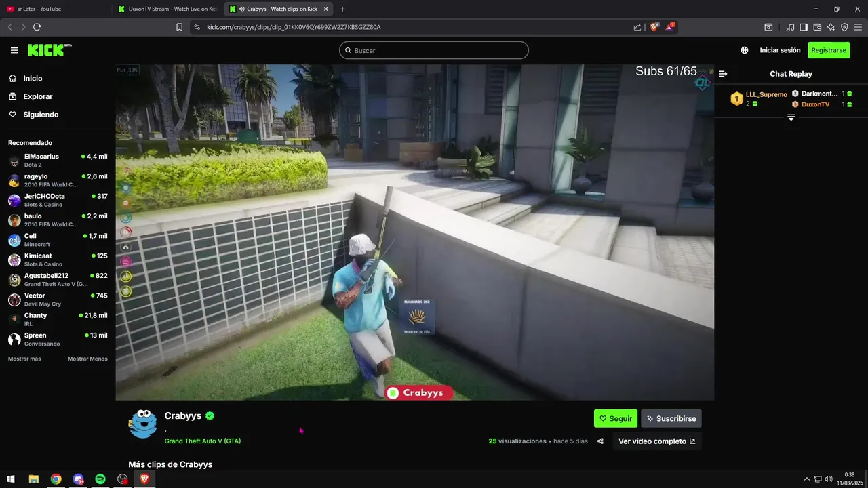The image size is (868, 488).
Task: Open Vector Devil May Cry channel
Action: (x=58, y=300)
